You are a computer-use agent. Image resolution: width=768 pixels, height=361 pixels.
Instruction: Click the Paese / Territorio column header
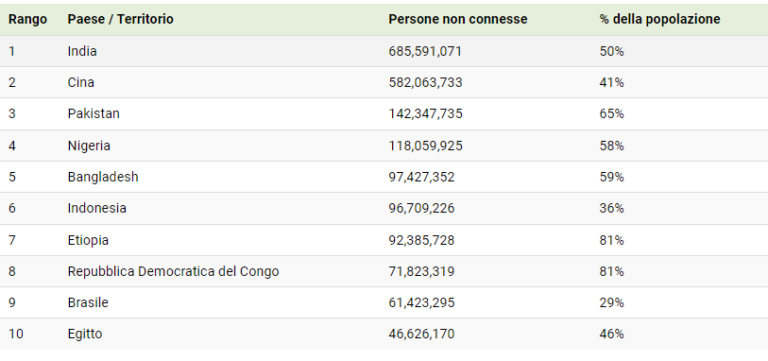[x=120, y=19]
